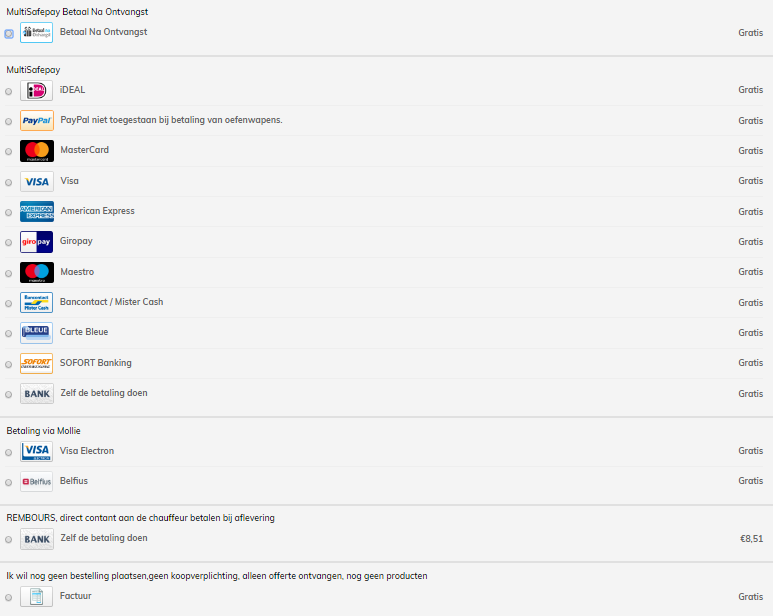Viewport: 773px width, 616px height.
Task: Click the Factuur document icon
Action: point(36,596)
